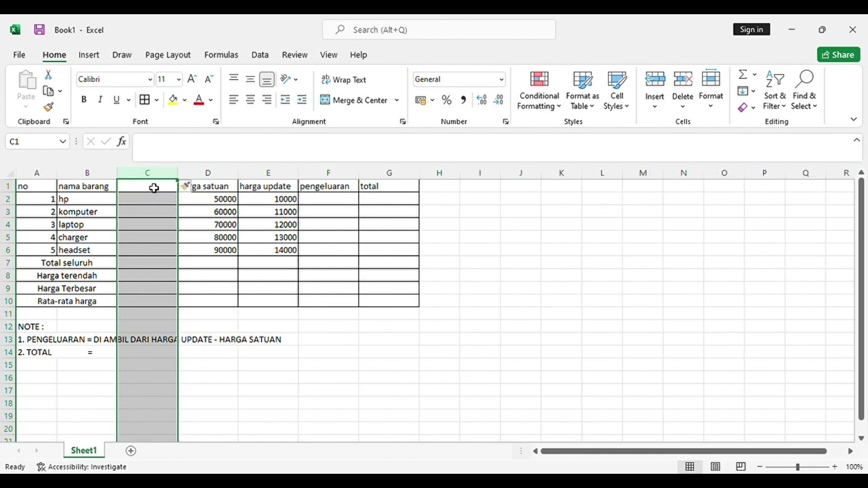Adjust the zoom slider handle

797,466
